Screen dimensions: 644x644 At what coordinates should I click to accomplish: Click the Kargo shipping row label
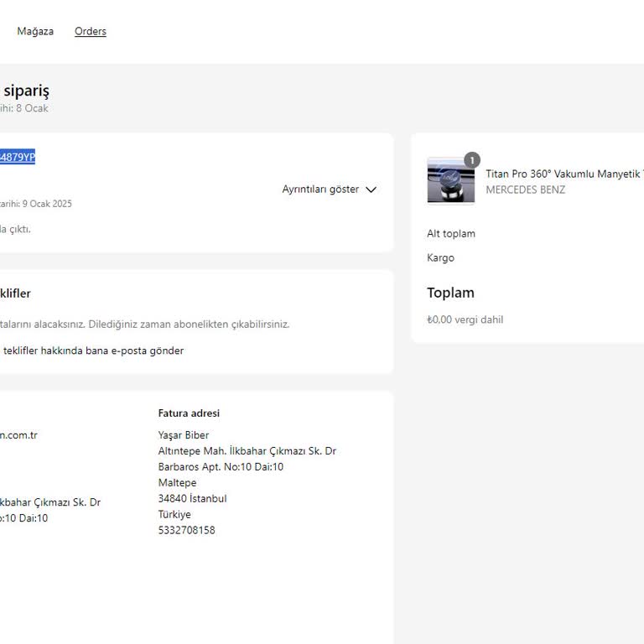[440, 257]
